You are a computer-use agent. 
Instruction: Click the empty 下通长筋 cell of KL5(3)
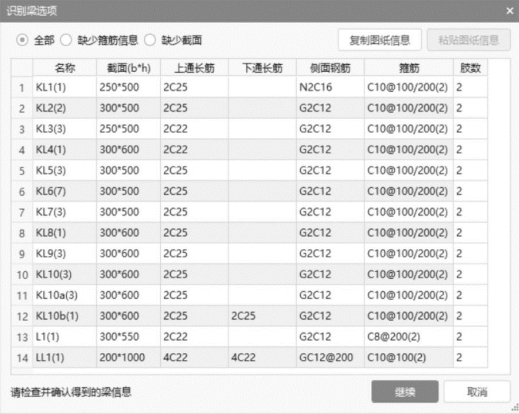point(262,170)
